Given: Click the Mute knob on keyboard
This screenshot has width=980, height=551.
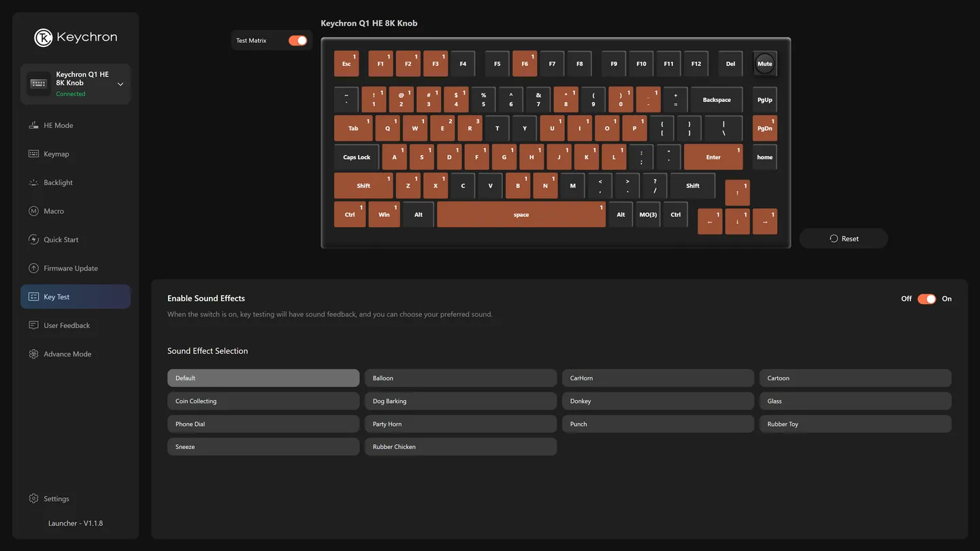Looking at the screenshot, I should 765,64.
